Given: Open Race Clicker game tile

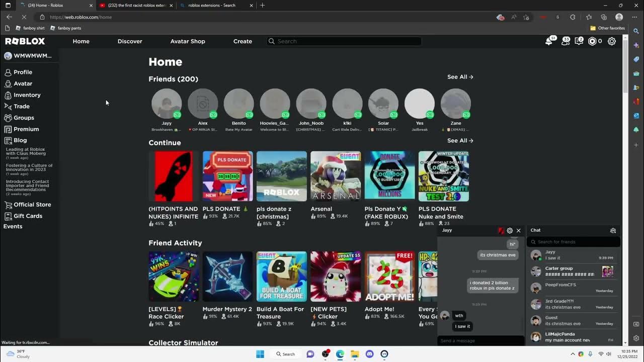Looking at the screenshot, I should point(174,277).
